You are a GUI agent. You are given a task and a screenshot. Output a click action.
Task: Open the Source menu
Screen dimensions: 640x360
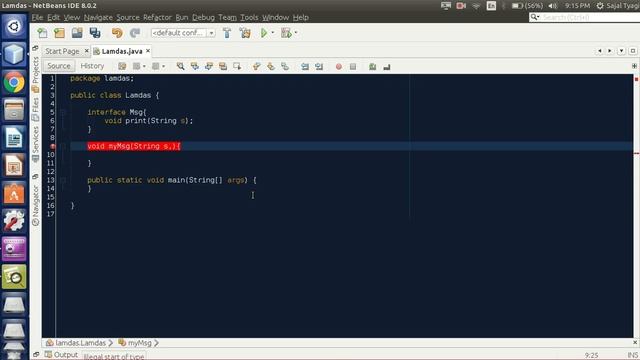128,17
